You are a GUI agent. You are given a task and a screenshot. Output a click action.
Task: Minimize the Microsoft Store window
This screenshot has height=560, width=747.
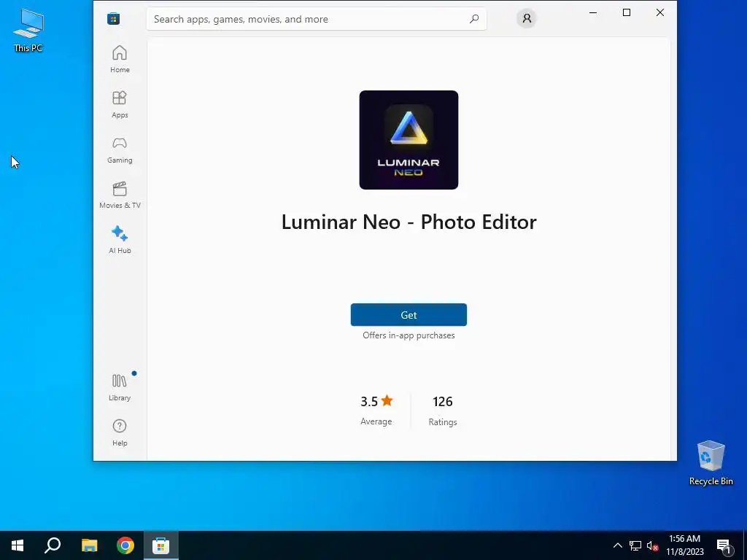593,13
